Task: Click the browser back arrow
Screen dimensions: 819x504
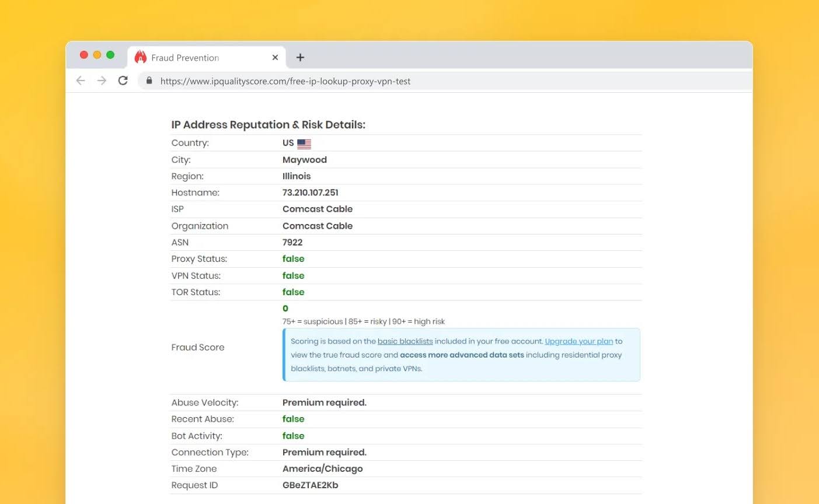Action: pos(81,80)
